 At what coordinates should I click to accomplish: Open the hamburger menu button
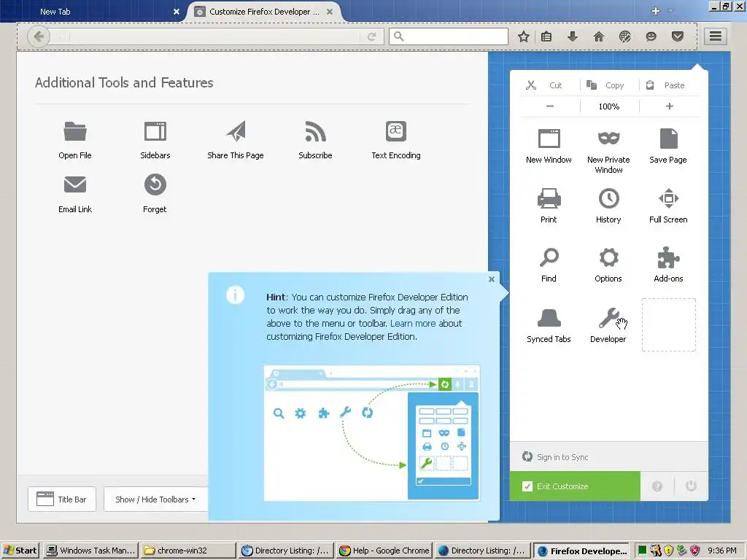pos(716,36)
